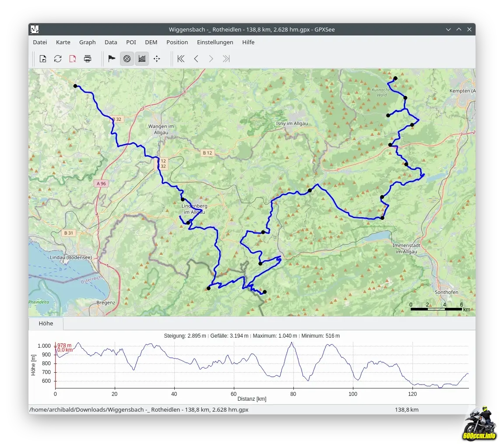Open the Karte menu
This screenshot has width=504, height=448.
(63, 42)
